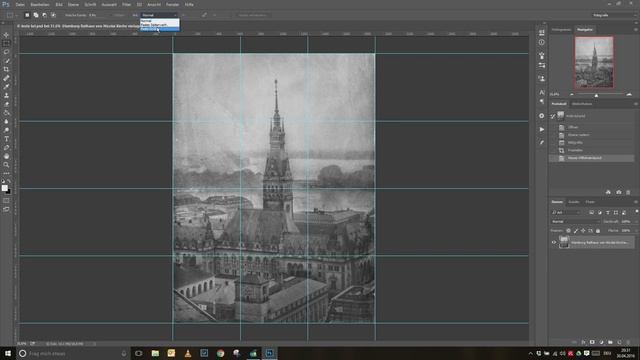Open the Actions panel play icon

[542, 129]
